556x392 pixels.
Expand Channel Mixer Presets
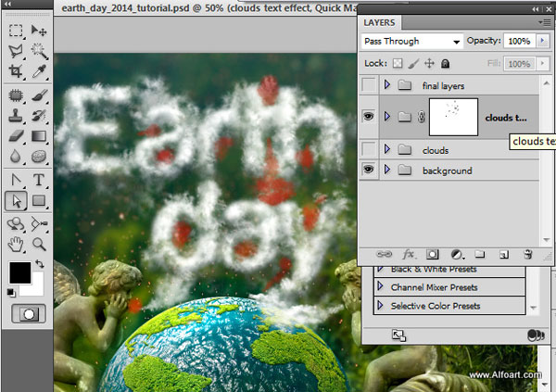[381, 286]
